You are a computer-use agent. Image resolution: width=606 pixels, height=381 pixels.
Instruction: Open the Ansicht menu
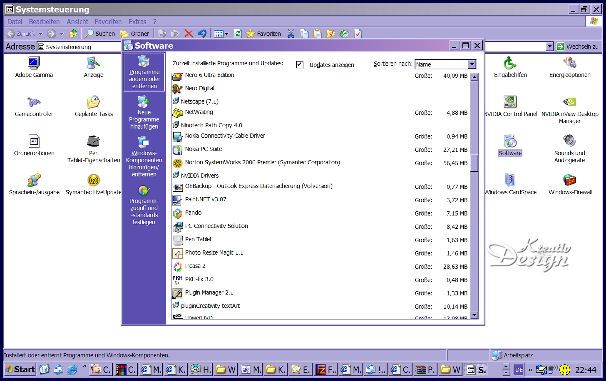tap(77, 22)
